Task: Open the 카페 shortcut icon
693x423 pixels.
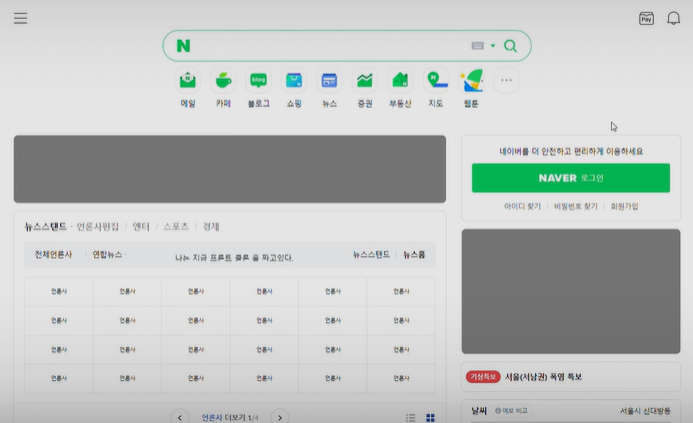Action: (223, 81)
